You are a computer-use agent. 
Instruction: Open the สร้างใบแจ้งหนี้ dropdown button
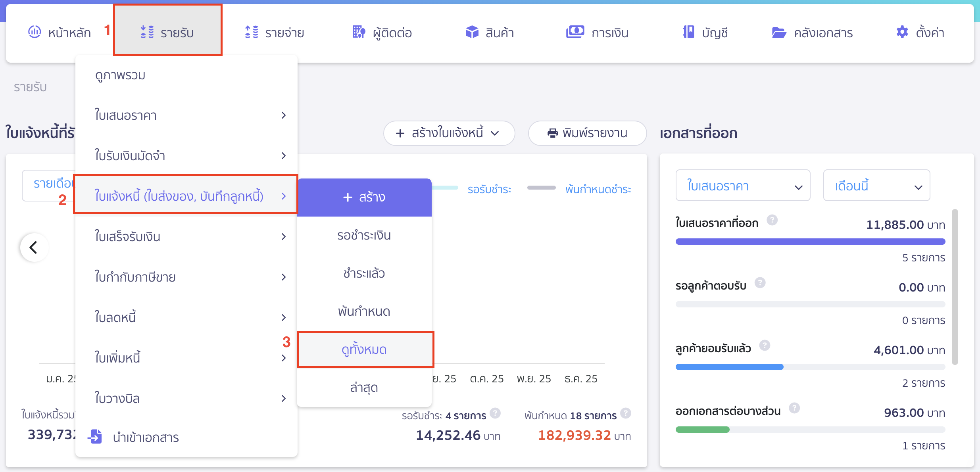pos(449,133)
